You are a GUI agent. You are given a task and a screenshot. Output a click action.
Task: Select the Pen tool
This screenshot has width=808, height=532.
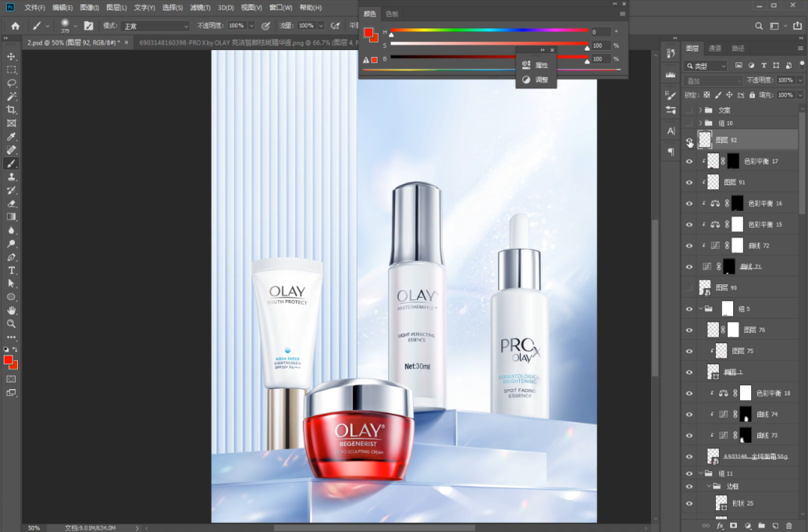point(11,257)
